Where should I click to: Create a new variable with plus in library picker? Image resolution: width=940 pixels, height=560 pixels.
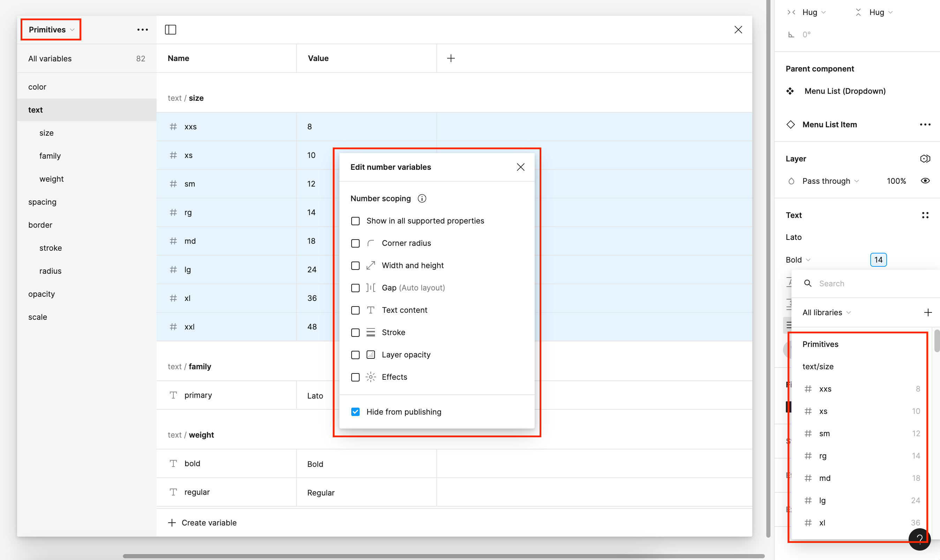click(928, 312)
